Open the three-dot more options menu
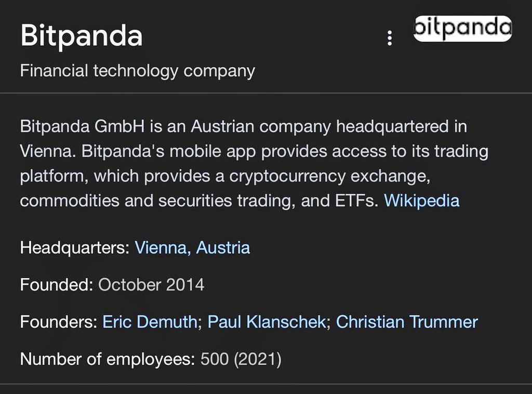The height and width of the screenshot is (394, 532). (x=390, y=38)
